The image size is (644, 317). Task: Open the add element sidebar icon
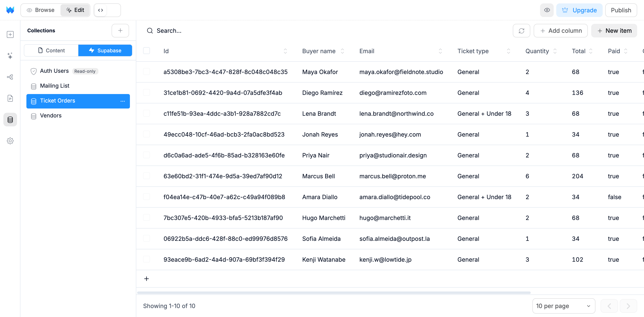(x=10, y=34)
